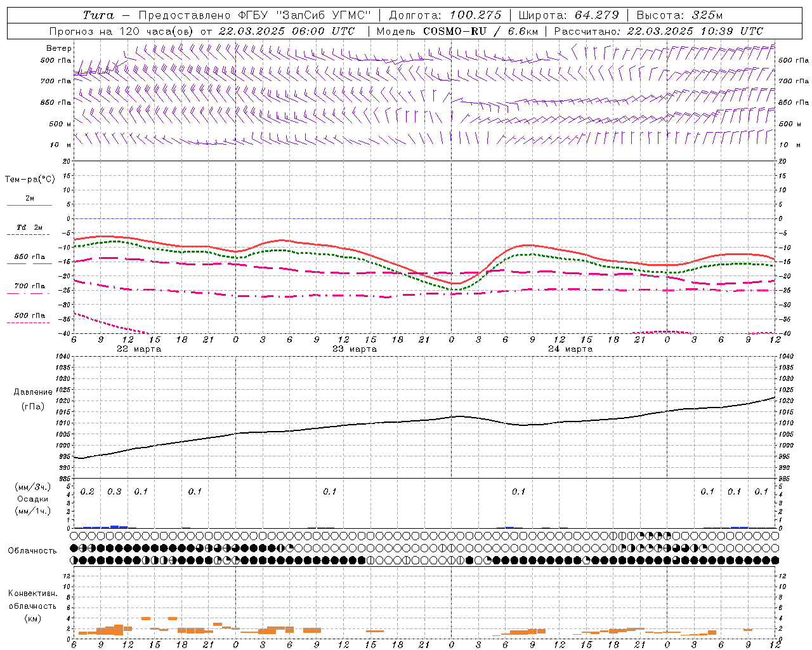Click the dashed line sample under "700 гПа" legend
Image resolution: width=812 pixels, height=650 pixels.
29,294
